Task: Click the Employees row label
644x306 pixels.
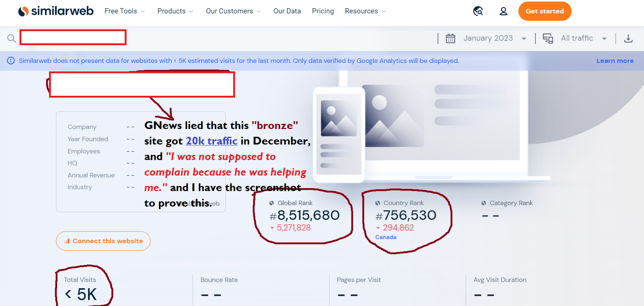Action: tap(84, 151)
